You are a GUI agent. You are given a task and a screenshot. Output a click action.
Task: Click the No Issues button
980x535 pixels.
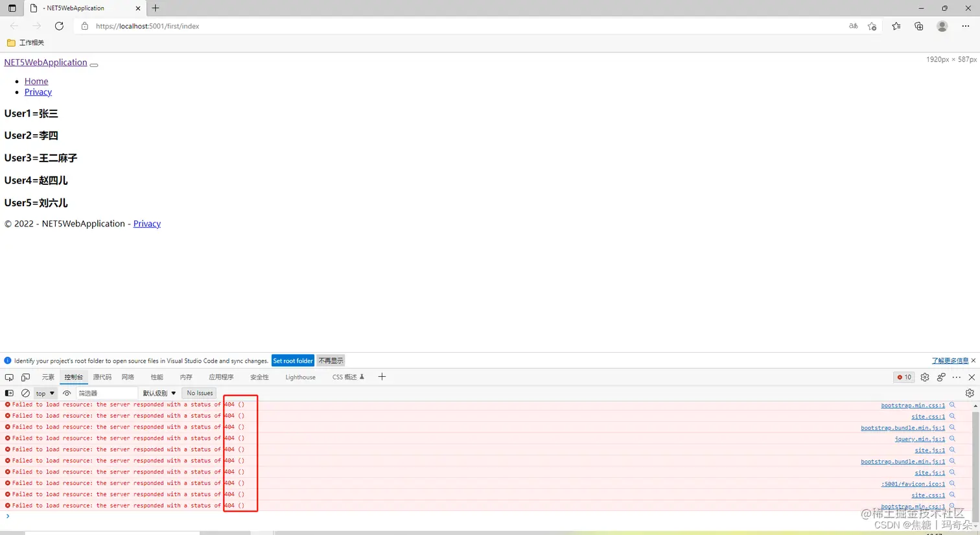tap(200, 393)
